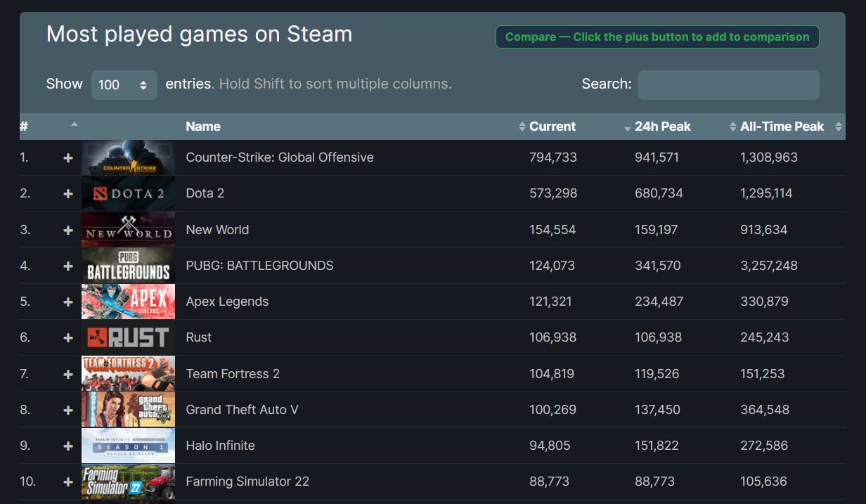866x504 pixels.
Task: Click the current players value 794,733
Action: point(553,157)
